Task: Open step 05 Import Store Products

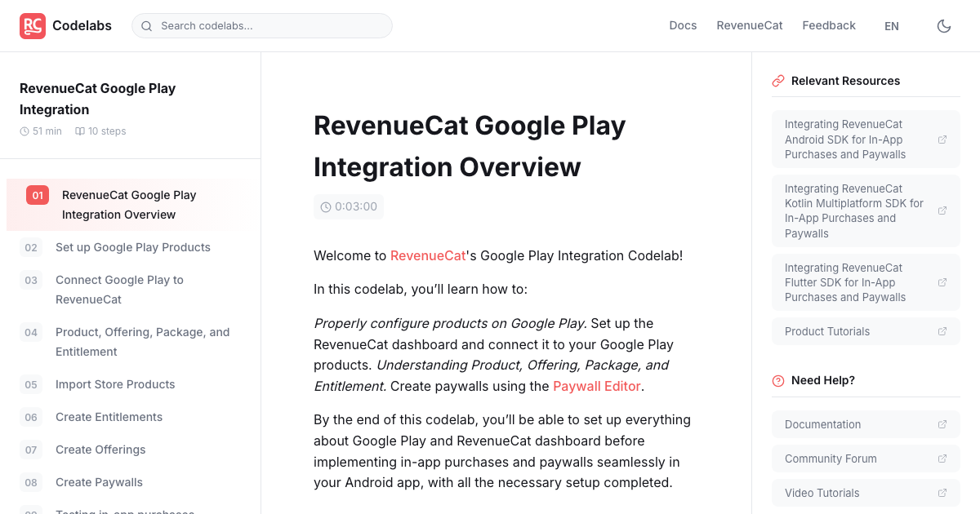Action: click(131, 384)
